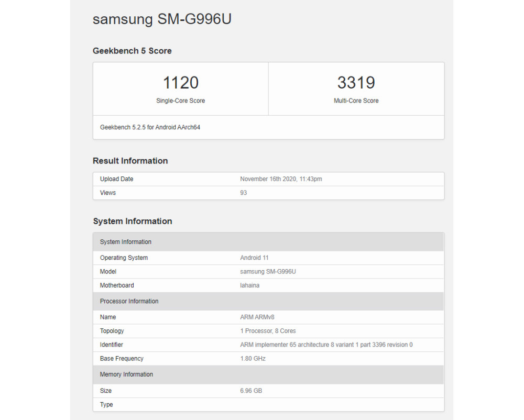Select the 3319 multi-core score value

(x=356, y=82)
